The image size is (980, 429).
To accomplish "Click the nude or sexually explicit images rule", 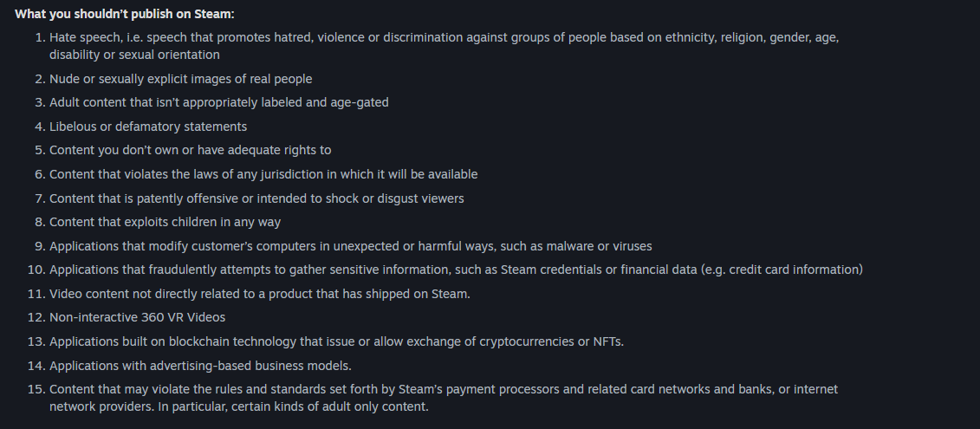I will tap(180, 79).
